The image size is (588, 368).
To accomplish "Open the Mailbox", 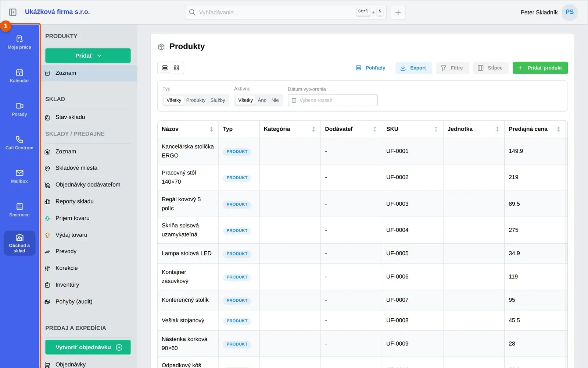I will pyautogui.click(x=19, y=176).
